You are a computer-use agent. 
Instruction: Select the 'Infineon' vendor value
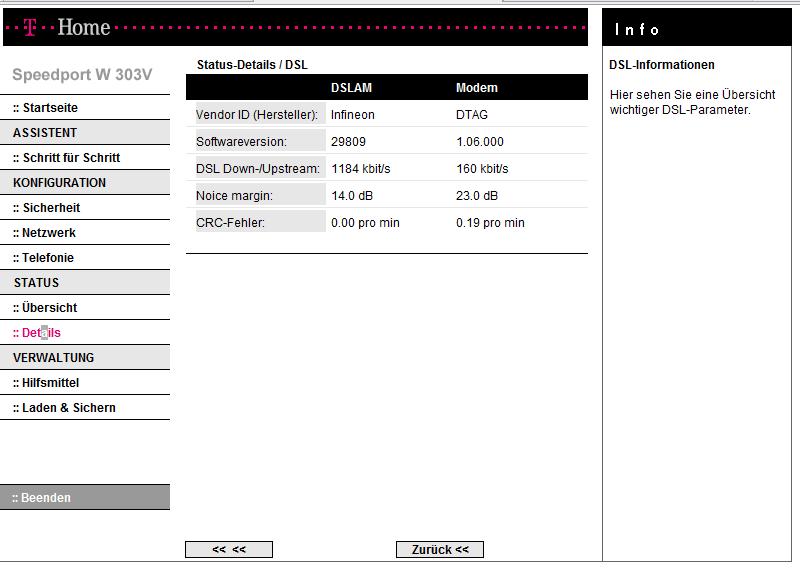pyautogui.click(x=353, y=115)
